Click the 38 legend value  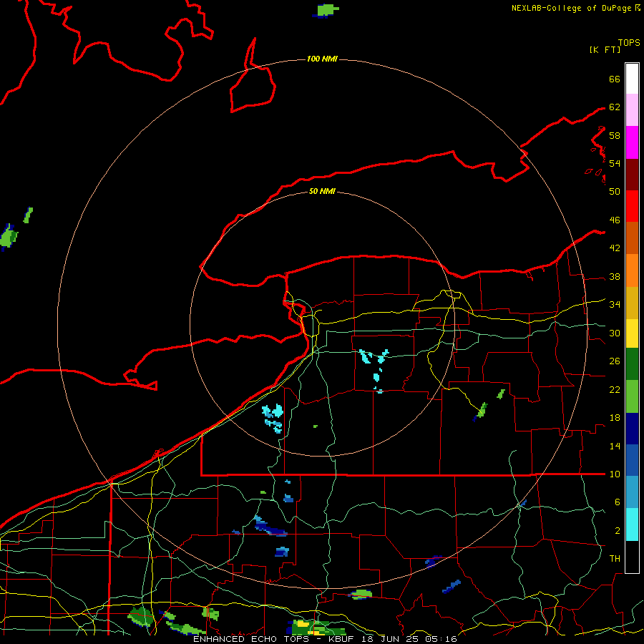tap(615, 276)
